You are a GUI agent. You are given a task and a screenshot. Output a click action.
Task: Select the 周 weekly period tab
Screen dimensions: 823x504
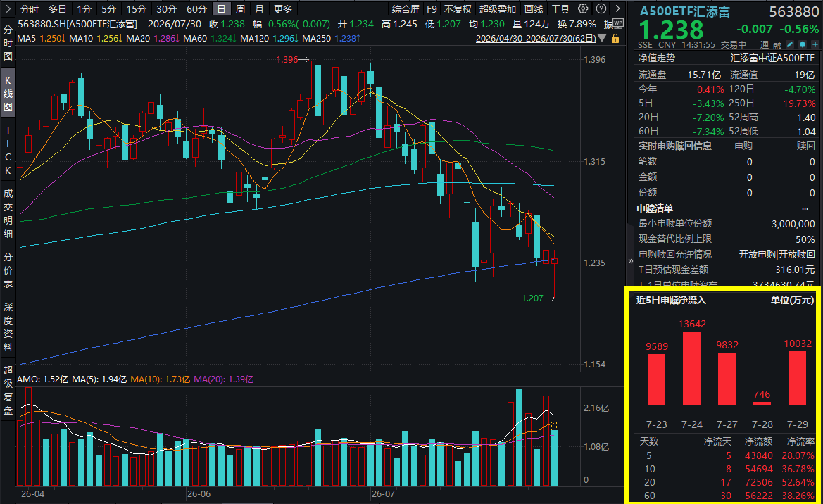[x=240, y=9]
